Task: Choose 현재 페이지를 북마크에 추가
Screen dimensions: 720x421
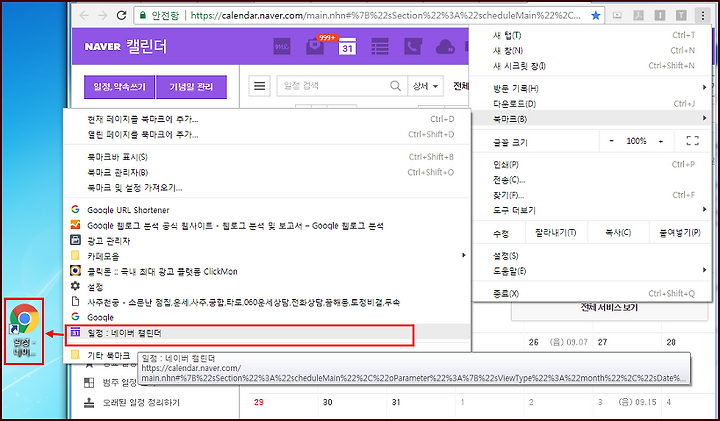Action: 267,119
